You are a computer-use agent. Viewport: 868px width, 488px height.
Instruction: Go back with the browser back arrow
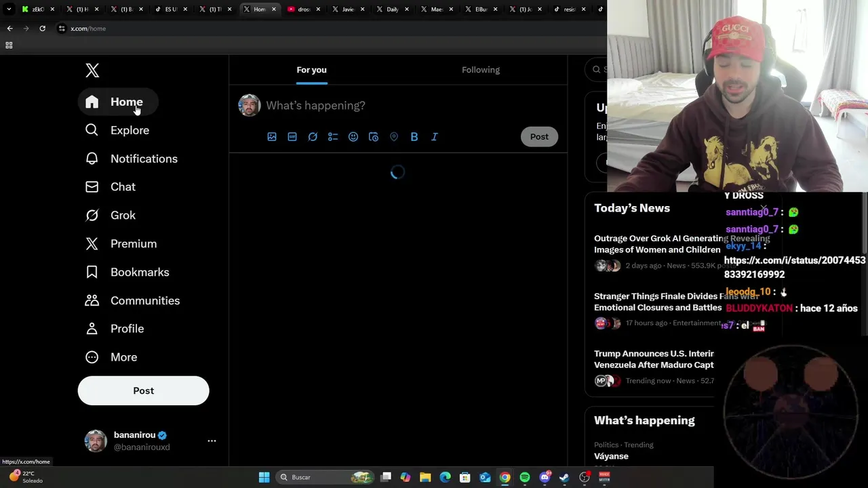(x=9, y=28)
